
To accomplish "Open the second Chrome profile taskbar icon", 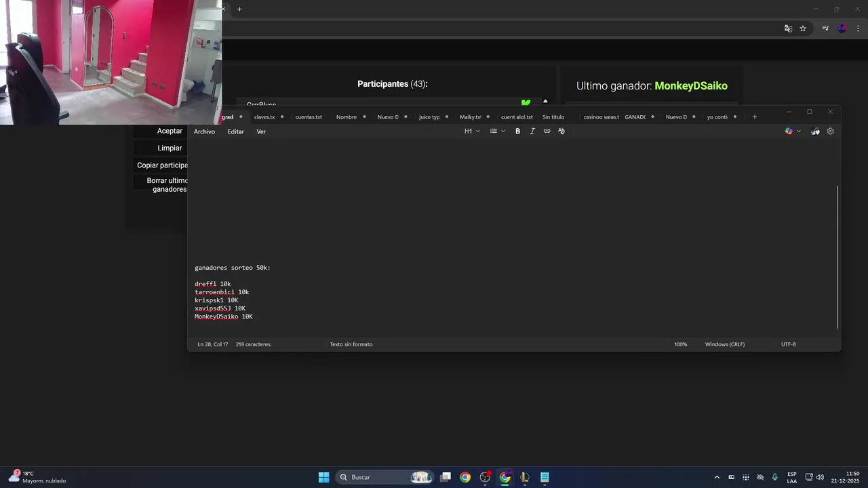I will click(505, 477).
